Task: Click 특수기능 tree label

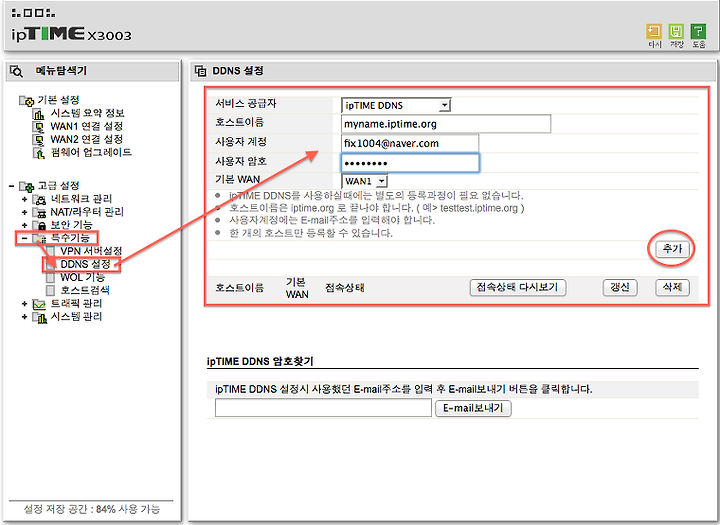Action: [70, 238]
